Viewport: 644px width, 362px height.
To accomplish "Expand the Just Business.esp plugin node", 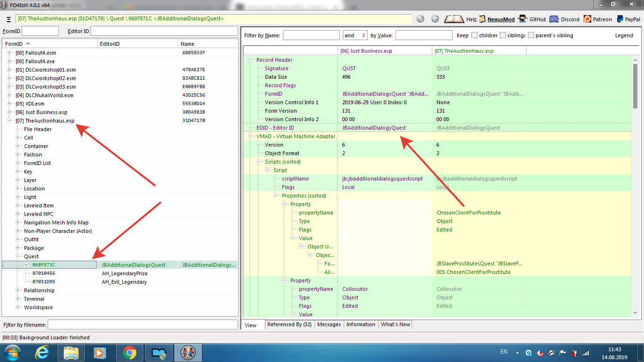I will 9,112.
